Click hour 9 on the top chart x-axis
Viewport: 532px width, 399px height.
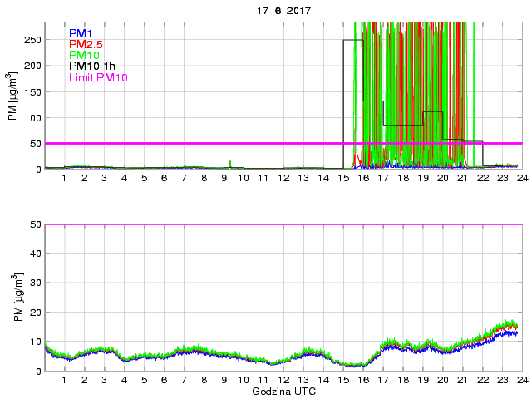tap(223, 178)
